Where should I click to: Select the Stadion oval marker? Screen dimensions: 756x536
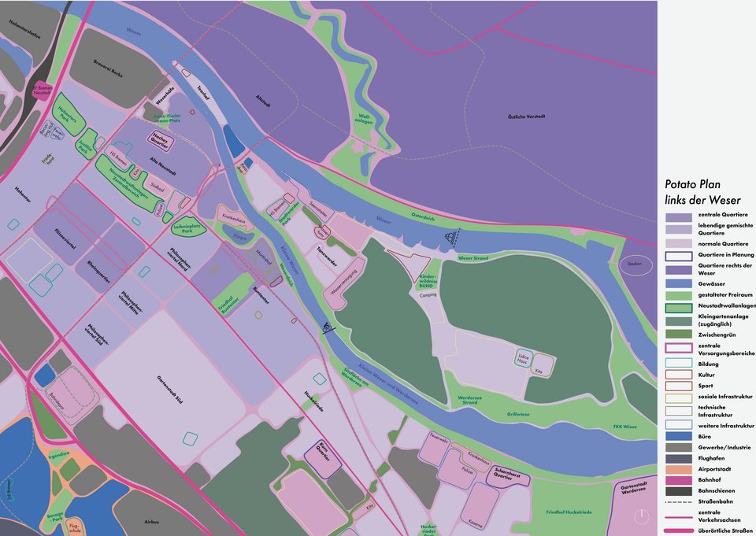point(636,265)
